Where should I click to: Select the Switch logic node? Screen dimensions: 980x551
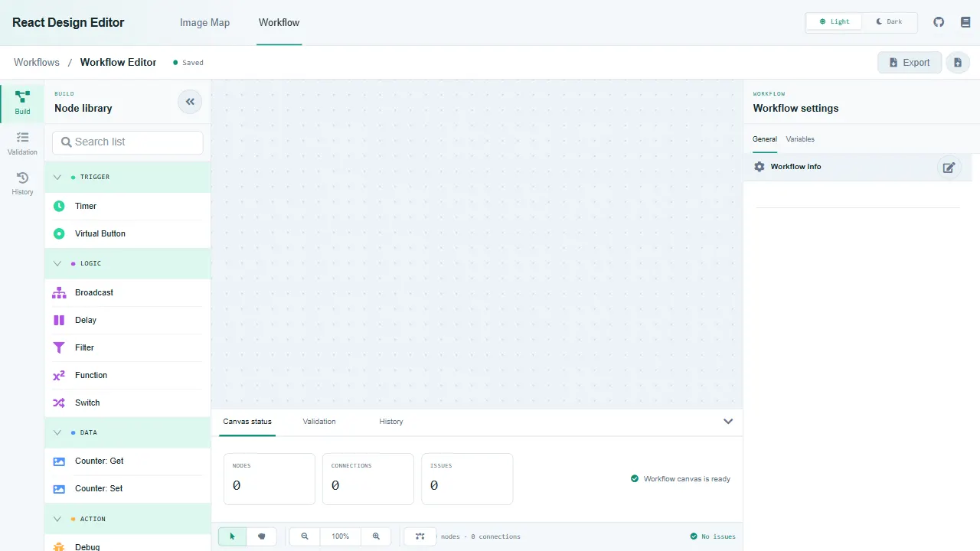[128, 403]
